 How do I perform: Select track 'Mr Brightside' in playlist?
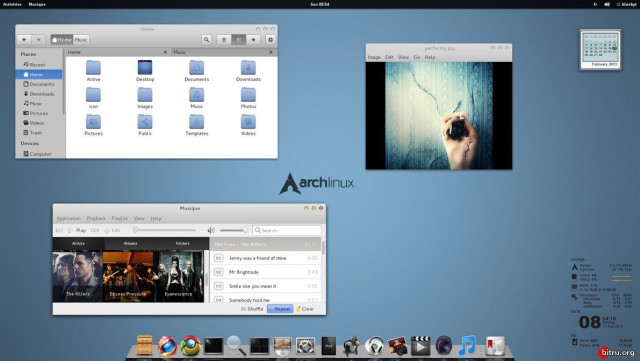[266, 272]
